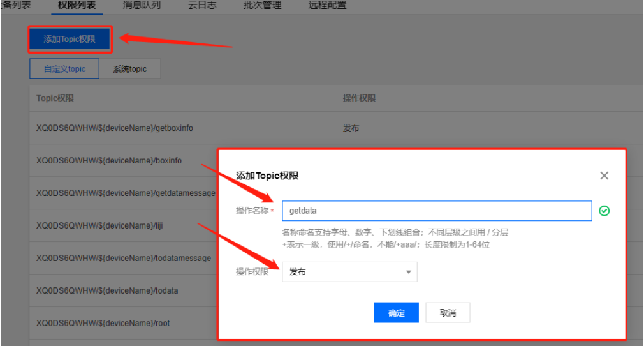Viewport: 644px width, 346px height.
Task: Switch to the 自定义topic tab
Action: 64,69
